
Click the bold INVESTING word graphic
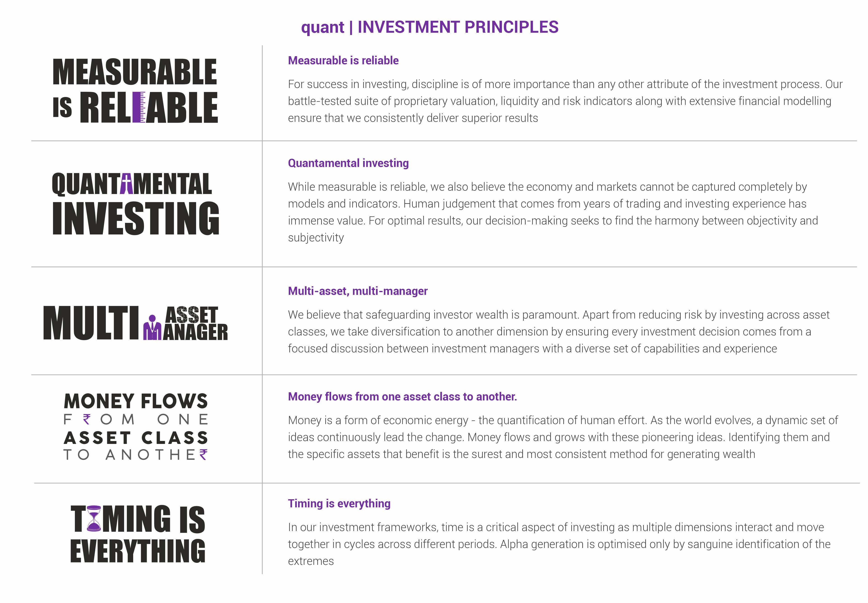click(136, 219)
